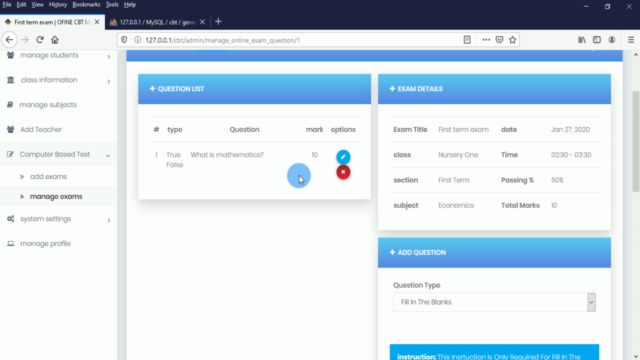Image resolution: width=640 pixels, height=360 pixels.
Task: Open the History menu
Action: pos(58,4)
